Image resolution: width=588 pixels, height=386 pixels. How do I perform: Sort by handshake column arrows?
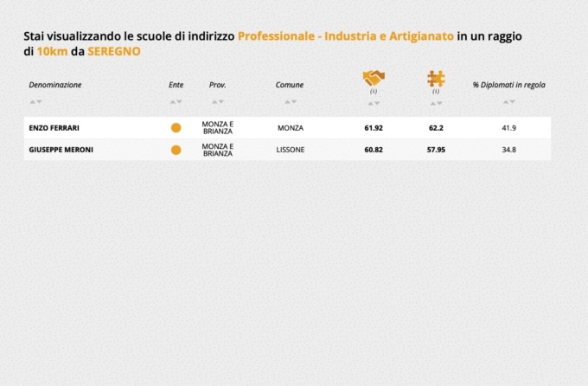[x=374, y=103]
